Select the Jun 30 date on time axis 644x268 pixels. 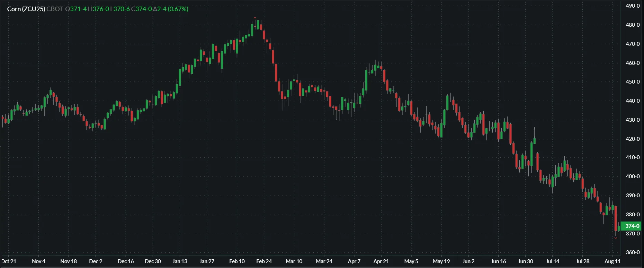525,261
